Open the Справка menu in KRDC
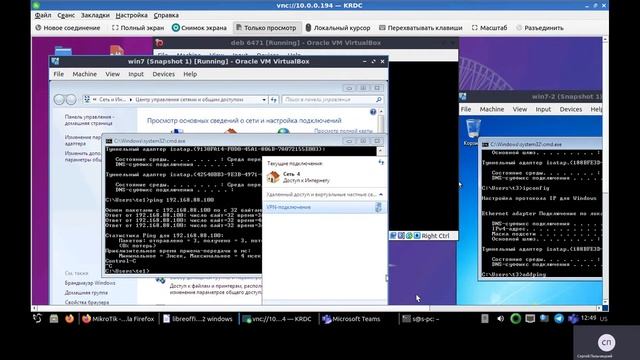The height and width of the screenshot is (360, 640). tap(166, 15)
